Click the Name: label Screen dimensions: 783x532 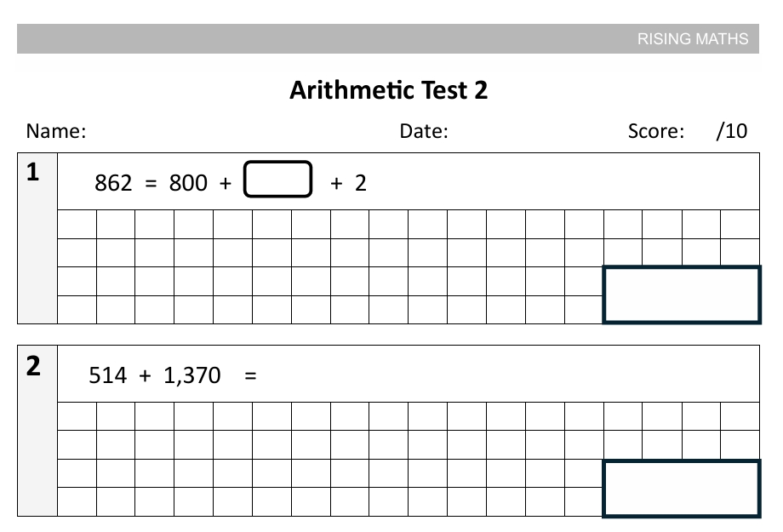tap(56, 131)
